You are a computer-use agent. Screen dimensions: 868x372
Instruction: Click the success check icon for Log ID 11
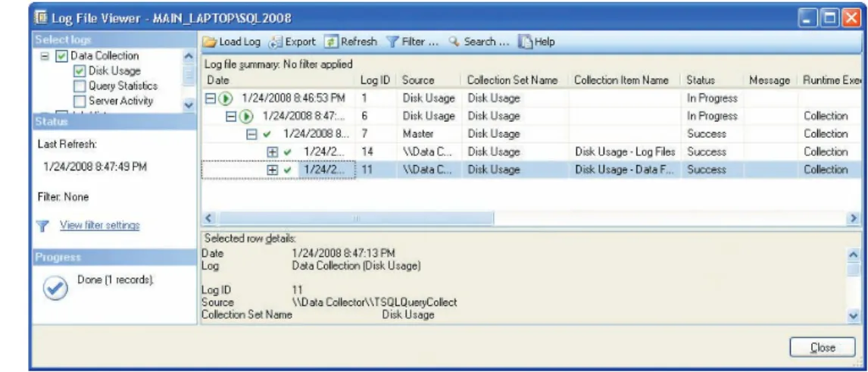click(287, 170)
